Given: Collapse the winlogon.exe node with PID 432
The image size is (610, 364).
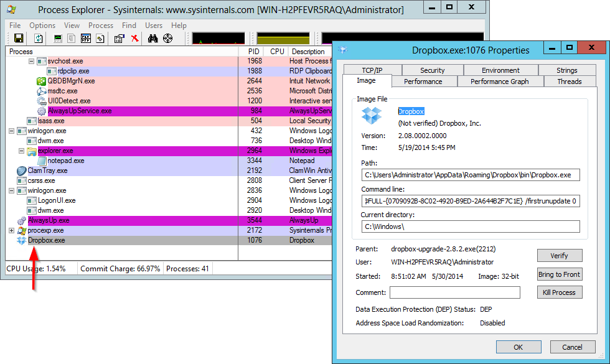Looking at the screenshot, I should coord(12,131).
